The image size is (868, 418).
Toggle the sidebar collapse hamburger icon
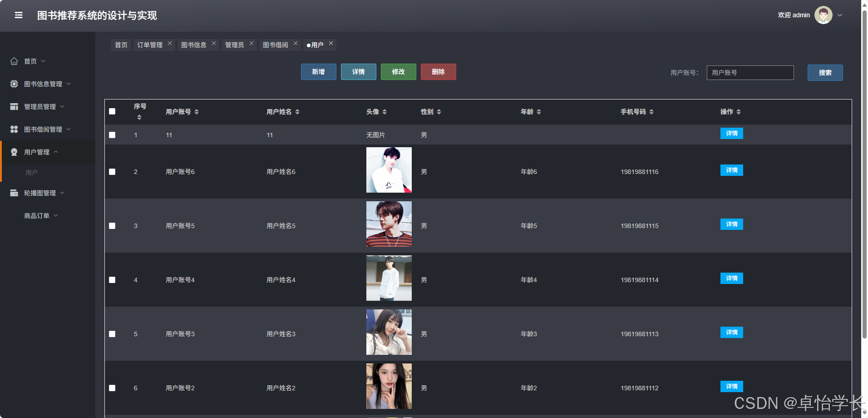point(19,15)
